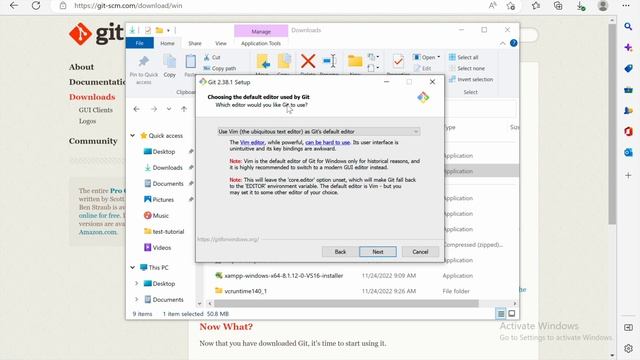Collapse the Explorer ribbon with chevron

tap(502, 43)
